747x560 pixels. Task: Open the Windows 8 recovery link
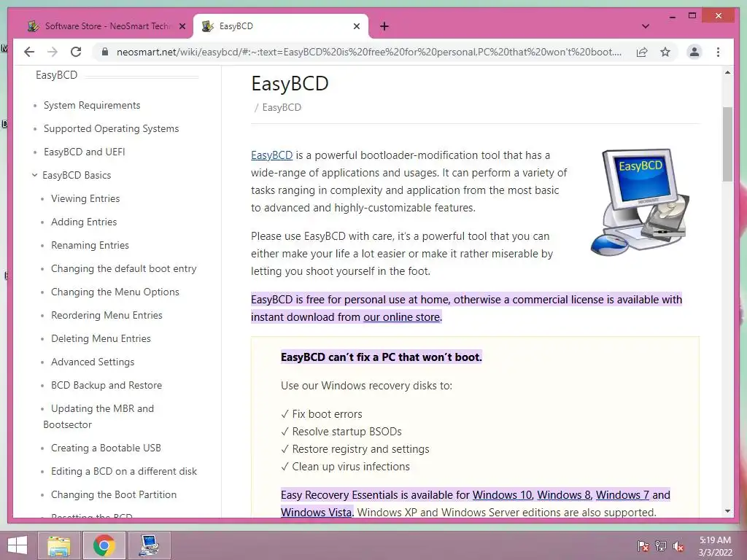[x=564, y=495]
